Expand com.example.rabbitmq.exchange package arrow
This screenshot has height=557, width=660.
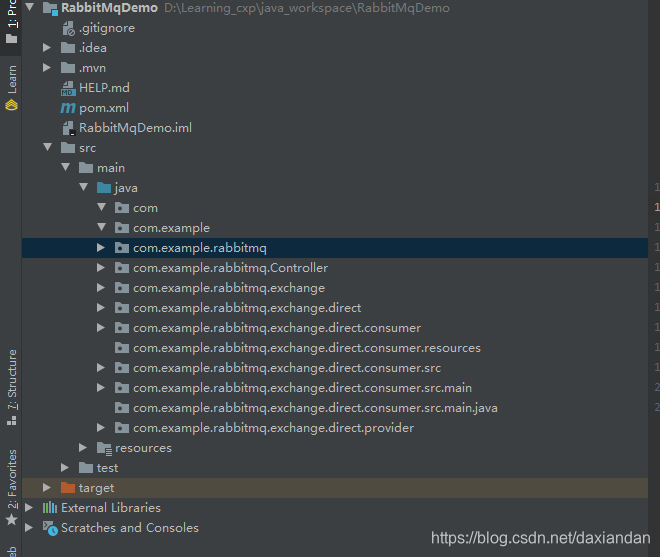[101, 288]
